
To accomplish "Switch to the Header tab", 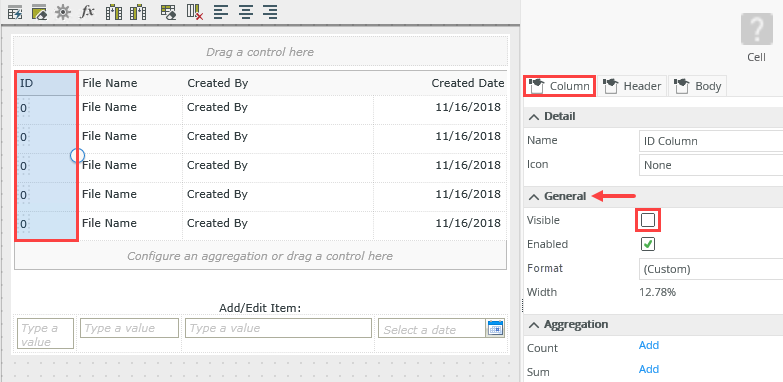I will tap(632, 86).
